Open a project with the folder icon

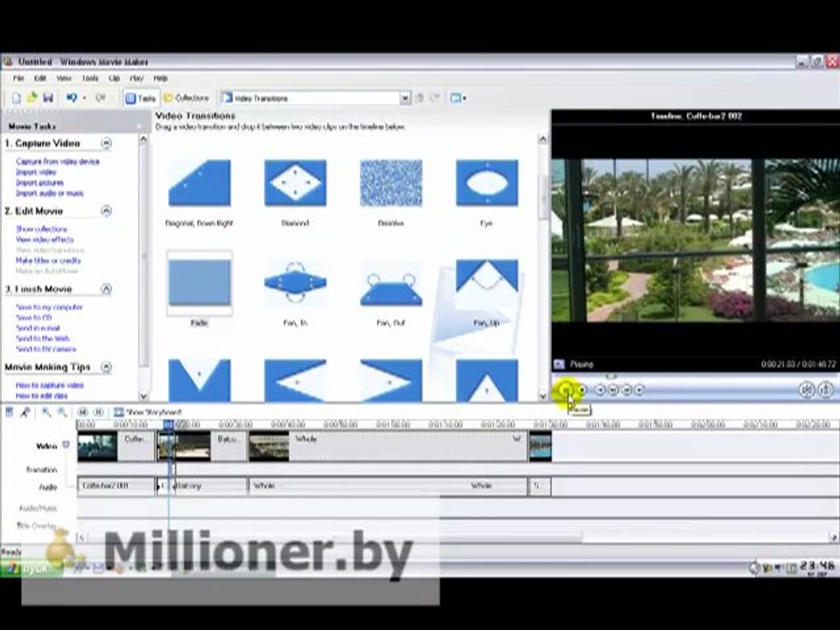[x=32, y=98]
